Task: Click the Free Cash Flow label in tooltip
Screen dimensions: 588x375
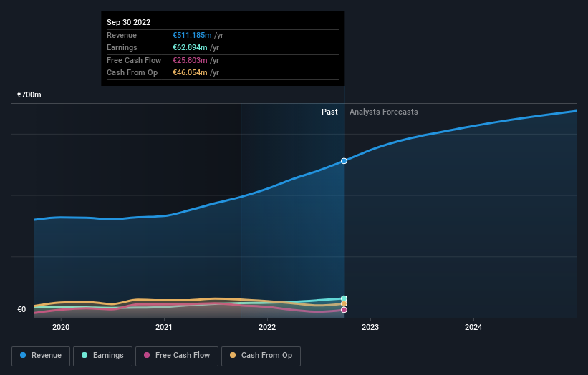Action: point(134,60)
